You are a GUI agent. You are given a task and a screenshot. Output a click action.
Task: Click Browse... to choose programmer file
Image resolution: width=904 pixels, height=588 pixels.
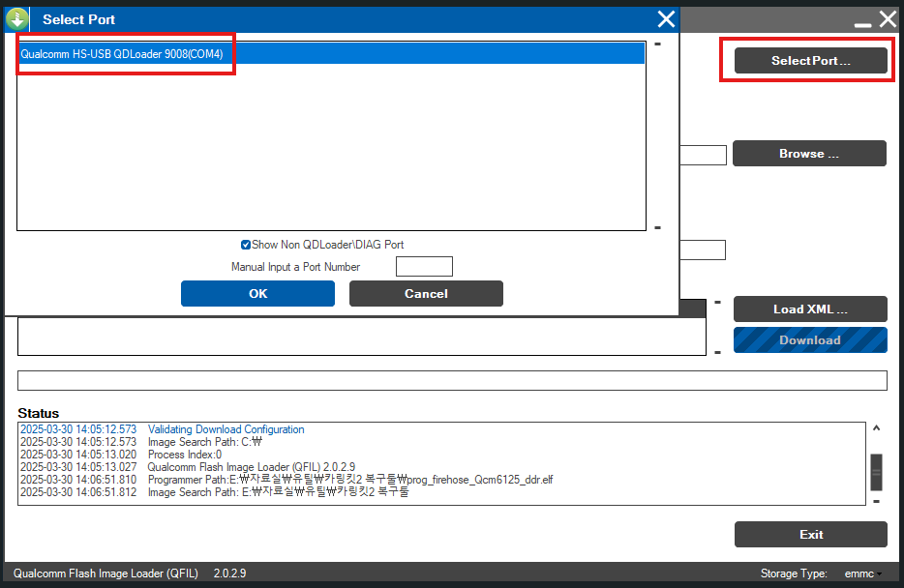pyautogui.click(x=809, y=154)
